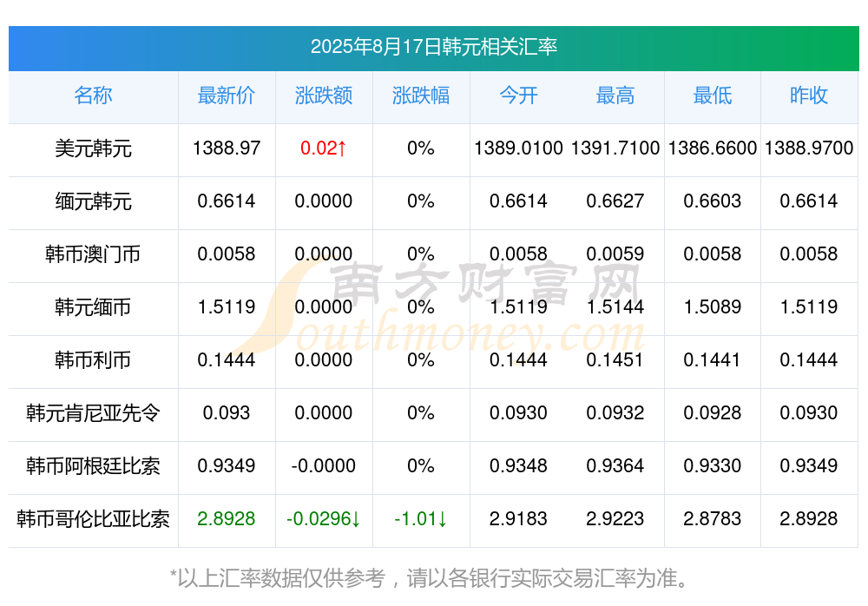Click the high value 1391.7100

[615, 148]
